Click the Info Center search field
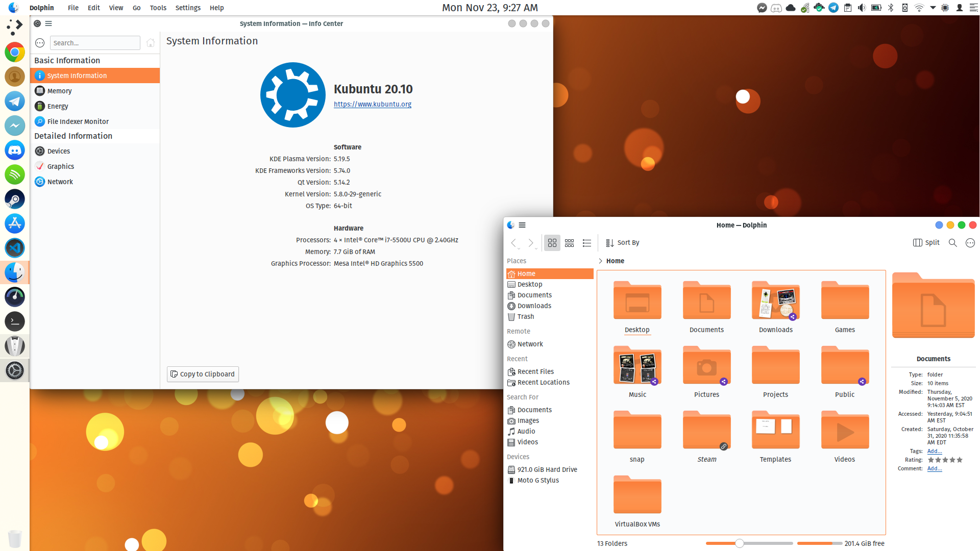Viewport: 980px width, 551px height. tap(95, 43)
